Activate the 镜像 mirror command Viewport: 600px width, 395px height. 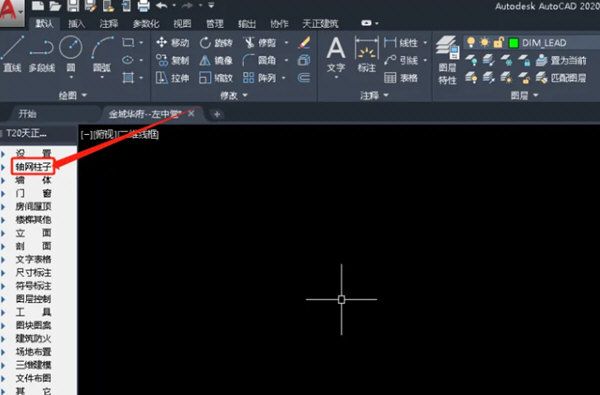click(x=216, y=60)
